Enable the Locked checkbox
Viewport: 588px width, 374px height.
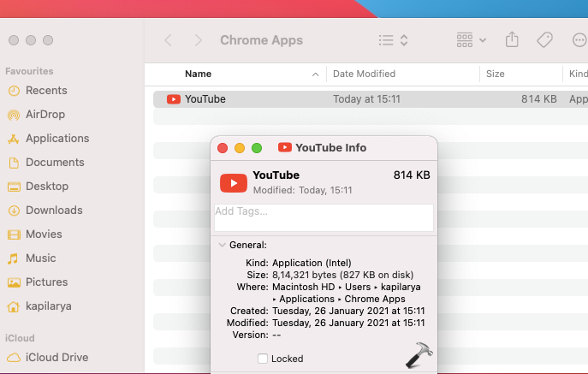(263, 359)
